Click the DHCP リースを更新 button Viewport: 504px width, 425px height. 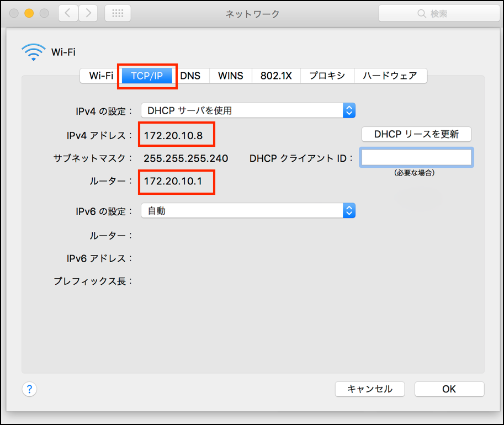pos(416,134)
